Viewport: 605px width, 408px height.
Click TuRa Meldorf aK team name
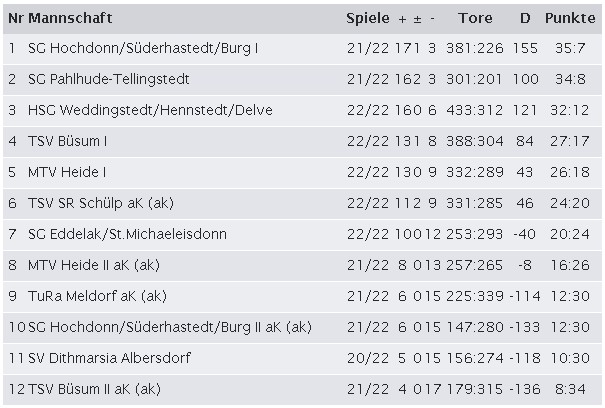pos(97,296)
